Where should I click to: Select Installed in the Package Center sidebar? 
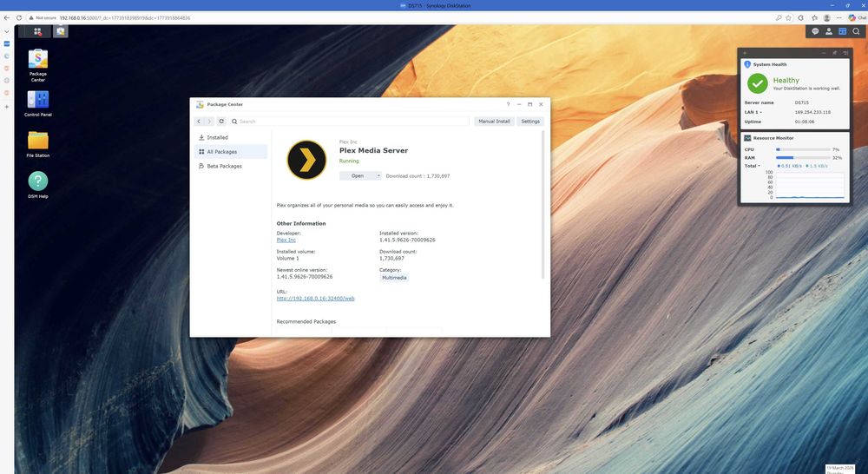(231, 137)
